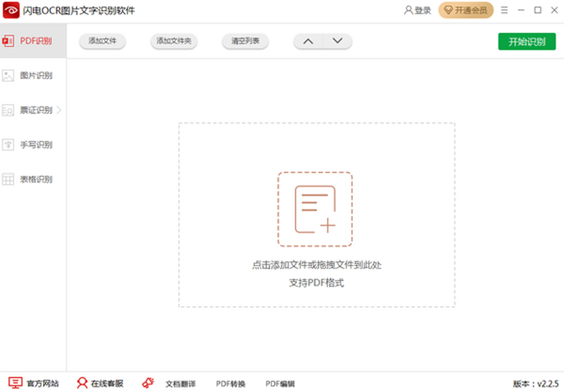The height and width of the screenshot is (392, 564).
Task: Click the 登录 login link
Action: coord(423,10)
